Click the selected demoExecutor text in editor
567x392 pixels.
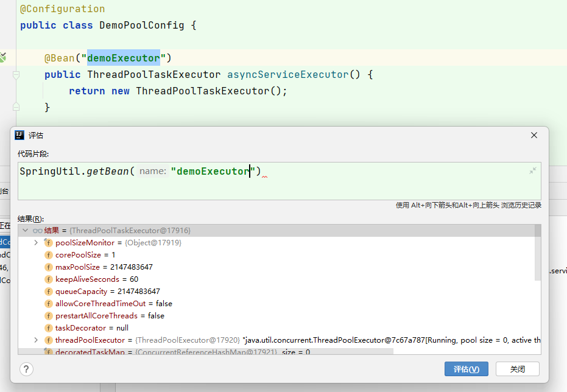pyautogui.click(x=123, y=58)
